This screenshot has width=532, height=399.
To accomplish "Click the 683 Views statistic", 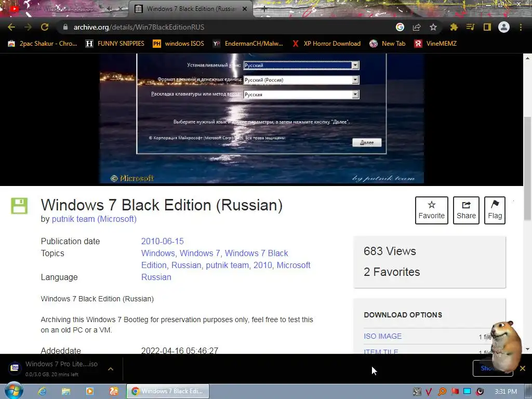I will [x=390, y=251].
